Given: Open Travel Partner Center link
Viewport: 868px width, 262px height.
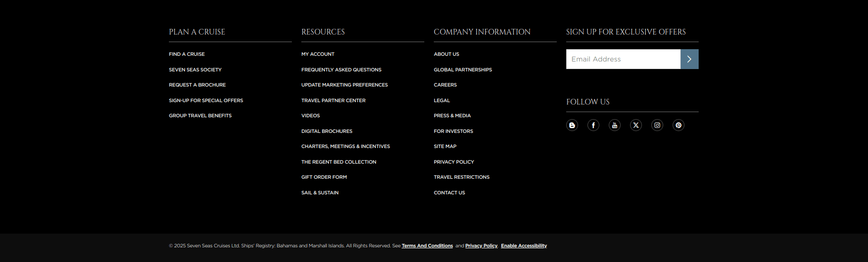Looking at the screenshot, I should click(333, 101).
